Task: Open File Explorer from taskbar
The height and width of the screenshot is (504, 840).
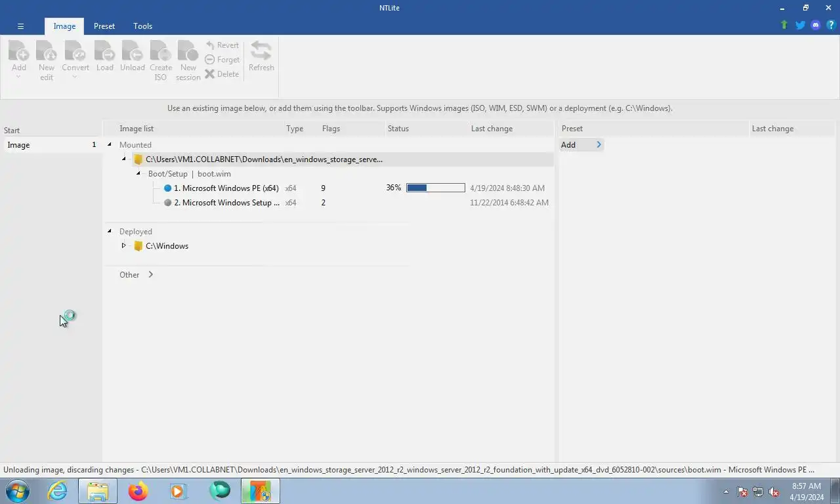Action: click(x=98, y=491)
